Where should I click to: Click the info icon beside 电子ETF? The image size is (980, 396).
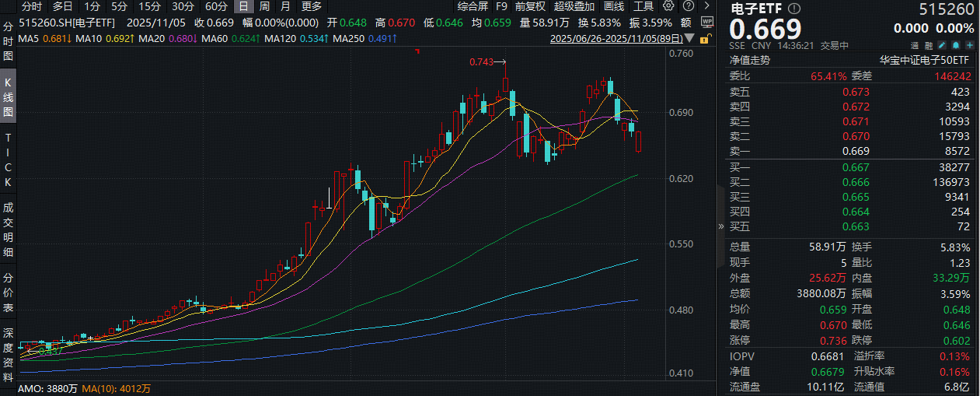[x=793, y=9]
